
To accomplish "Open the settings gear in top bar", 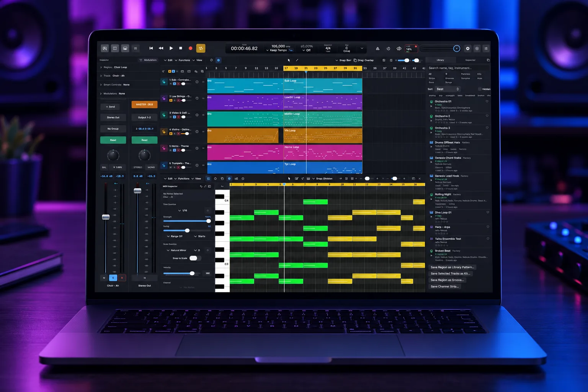I will pos(467,49).
